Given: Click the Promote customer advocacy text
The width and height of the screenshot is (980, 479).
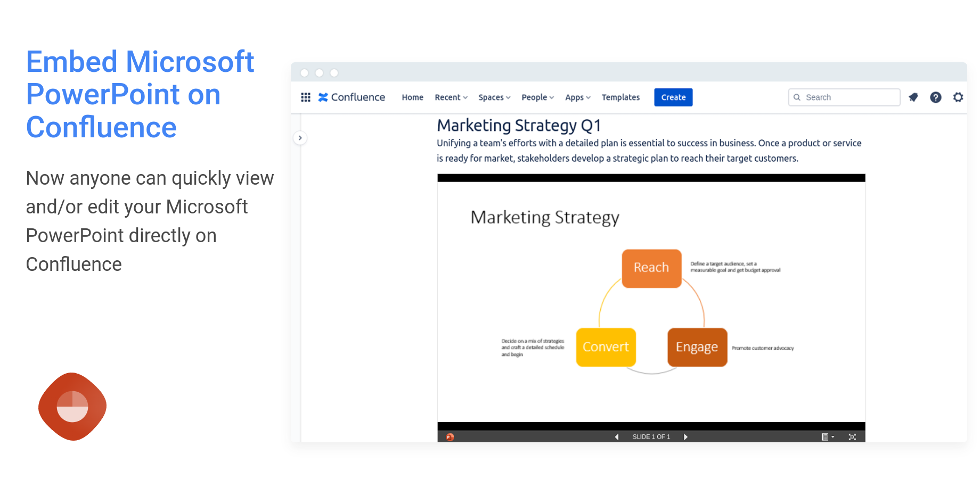Looking at the screenshot, I should 763,348.
